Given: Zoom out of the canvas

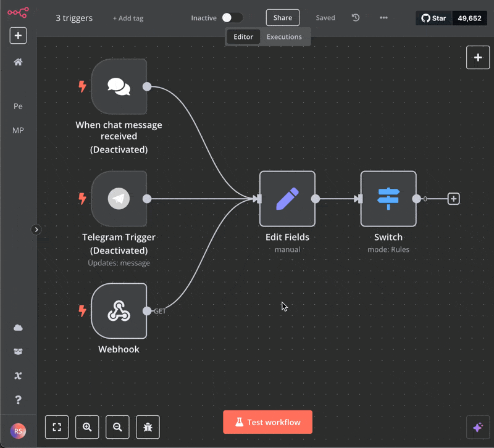Looking at the screenshot, I should coord(117,426).
